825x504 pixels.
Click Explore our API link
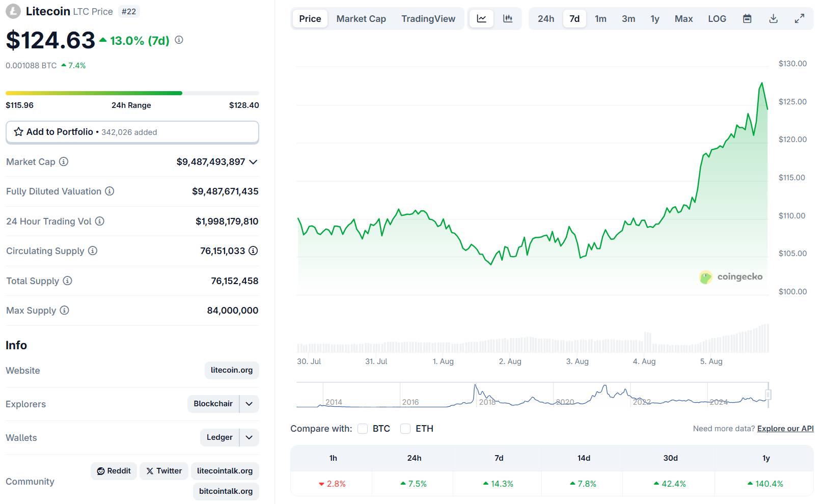[x=785, y=429]
